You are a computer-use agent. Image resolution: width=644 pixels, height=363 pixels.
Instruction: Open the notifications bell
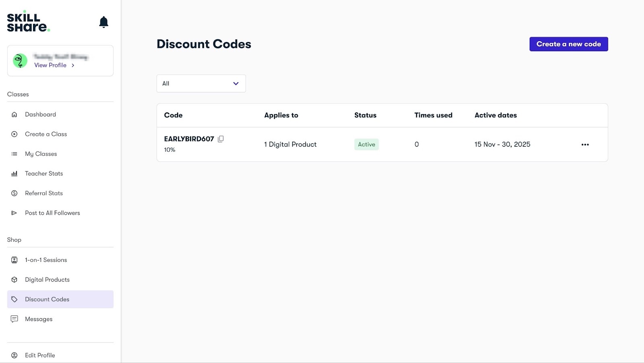click(x=103, y=22)
